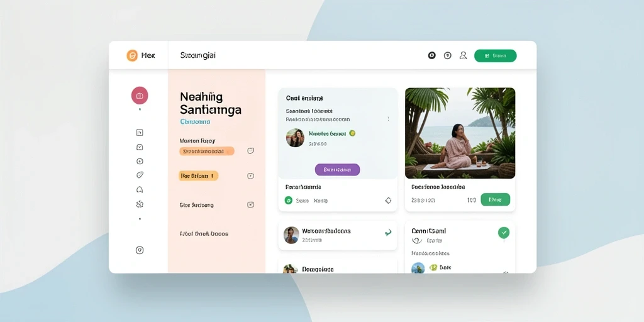Select the orange pill tag in pink panel
Viewport: 644px width, 322px height.
click(x=207, y=151)
